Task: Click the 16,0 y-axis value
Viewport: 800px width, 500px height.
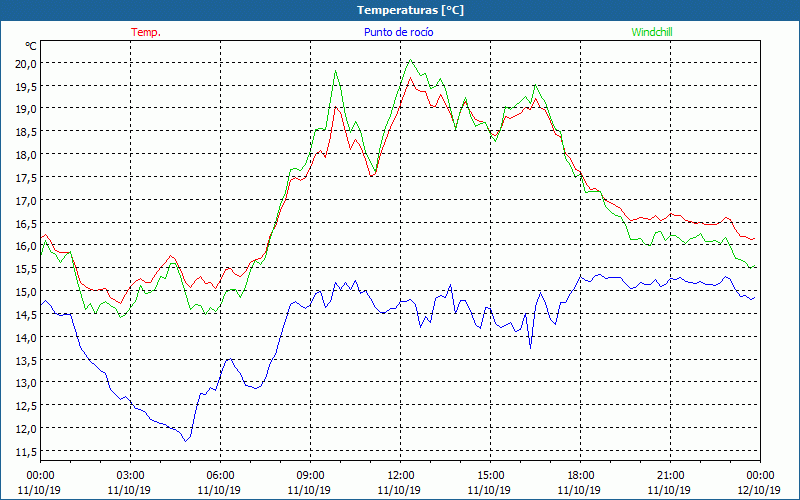Action: [x=27, y=246]
